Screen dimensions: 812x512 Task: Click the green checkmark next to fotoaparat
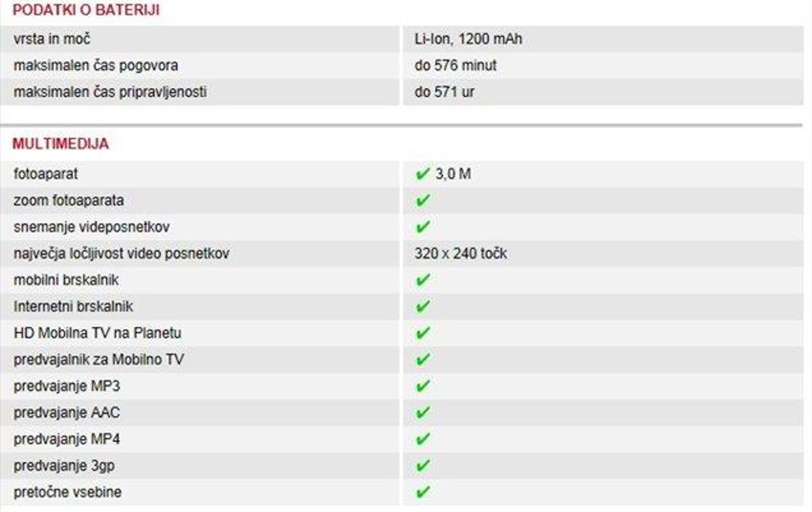pos(423,174)
